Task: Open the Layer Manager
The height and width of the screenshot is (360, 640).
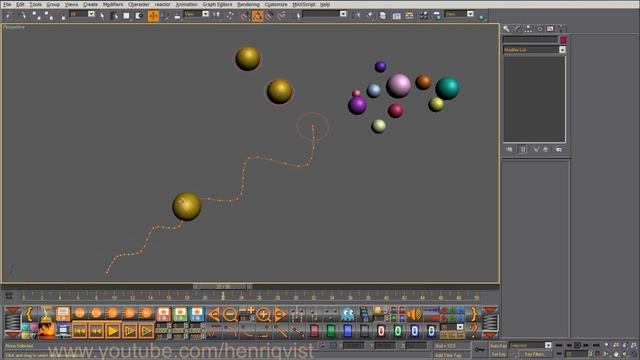Action: pyautogui.click(x=382, y=16)
